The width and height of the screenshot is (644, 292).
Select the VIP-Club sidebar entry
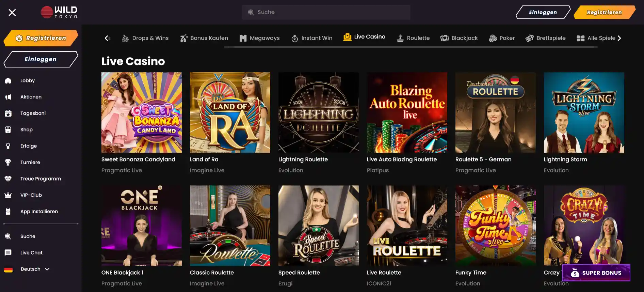[x=31, y=195]
